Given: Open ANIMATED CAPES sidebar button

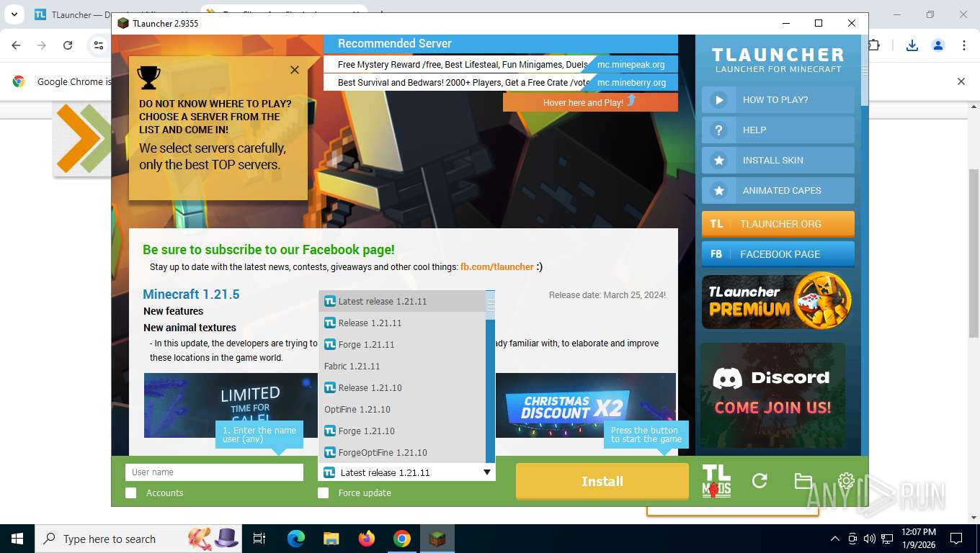Looking at the screenshot, I should tap(778, 191).
